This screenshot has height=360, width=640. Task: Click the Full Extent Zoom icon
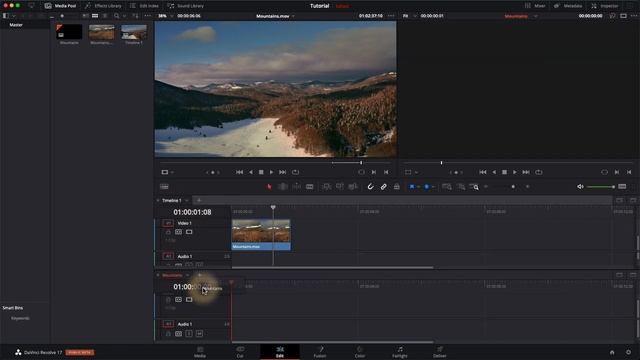[x=447, y=187]
